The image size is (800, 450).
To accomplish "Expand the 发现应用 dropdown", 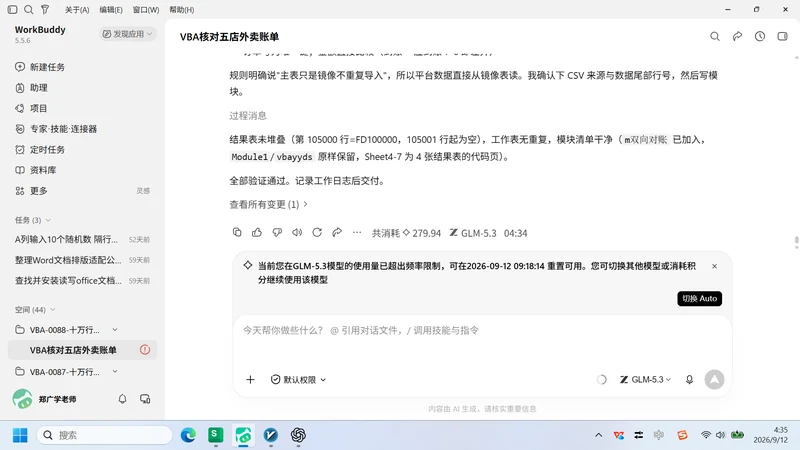I will click(x=127, y=34).
